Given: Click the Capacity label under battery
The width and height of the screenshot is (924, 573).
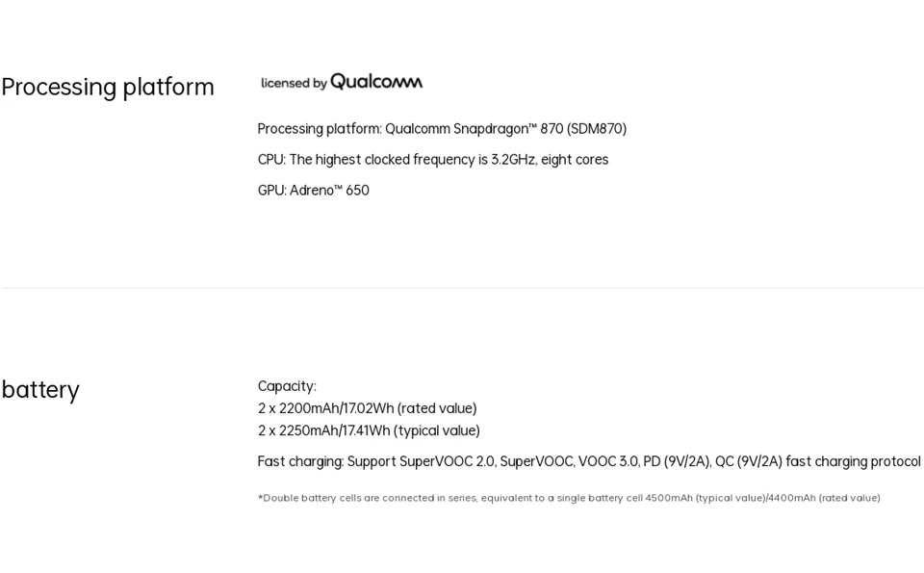Looking at the screenshot, I should pyautogui.click(x=287, y=387).
